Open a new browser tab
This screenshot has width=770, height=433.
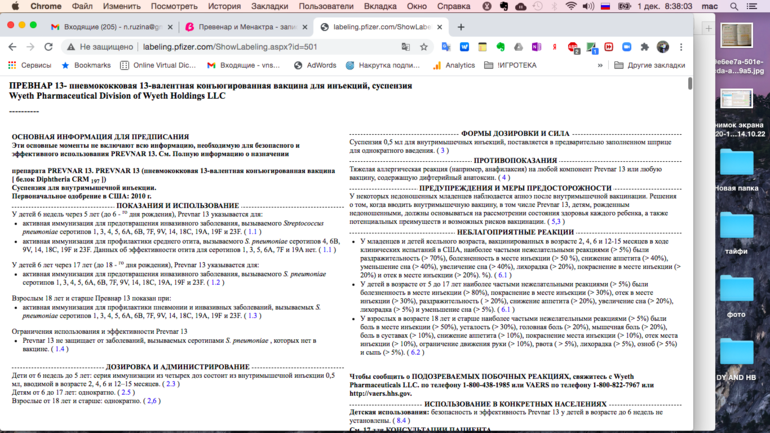461,27
